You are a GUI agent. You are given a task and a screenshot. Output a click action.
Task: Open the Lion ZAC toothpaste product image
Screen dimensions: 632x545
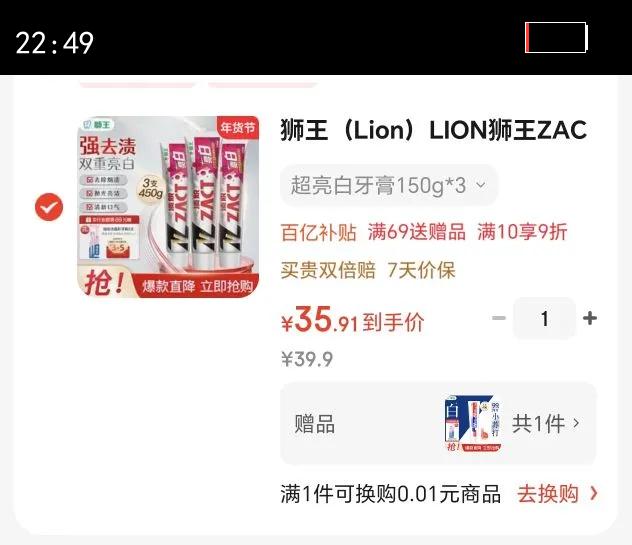(x=168, y=207)
